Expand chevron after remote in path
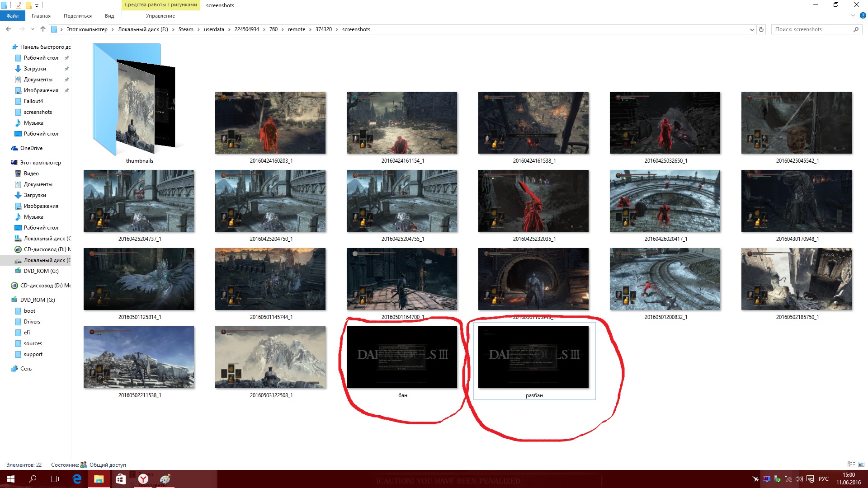Screen dimensions: 868x488 (x=310, y=29)
